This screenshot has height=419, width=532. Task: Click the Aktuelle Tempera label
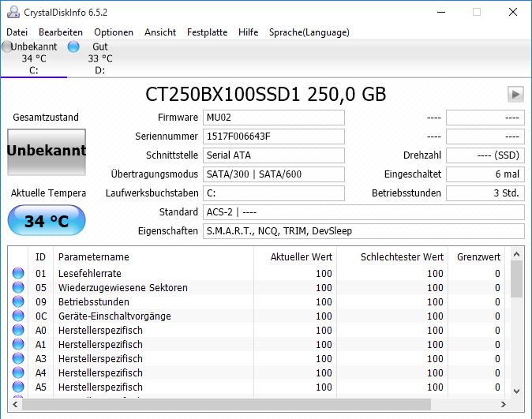48,193
